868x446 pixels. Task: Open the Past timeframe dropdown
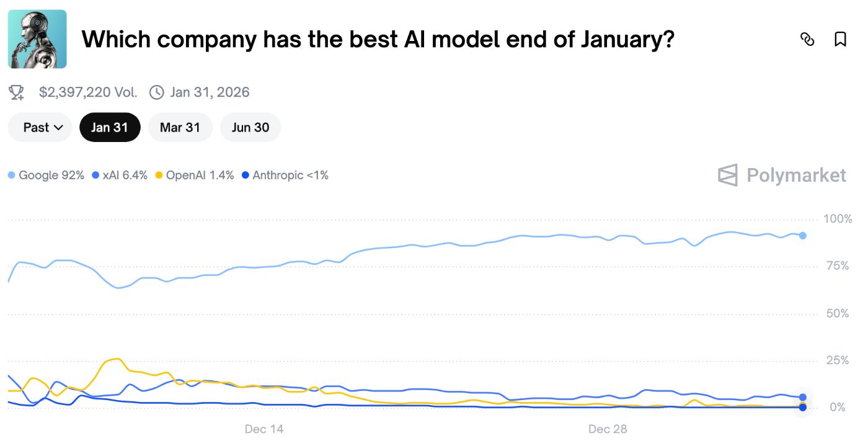(x=40, y=127)
